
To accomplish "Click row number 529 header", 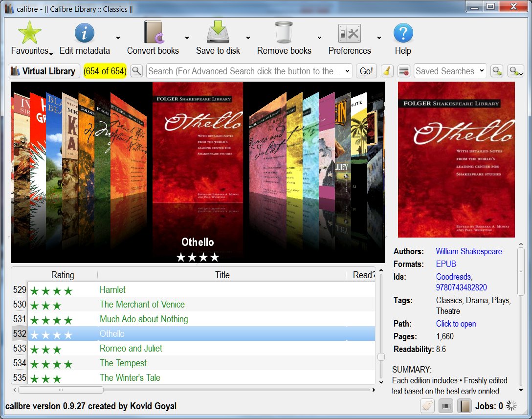I will 20,290.
